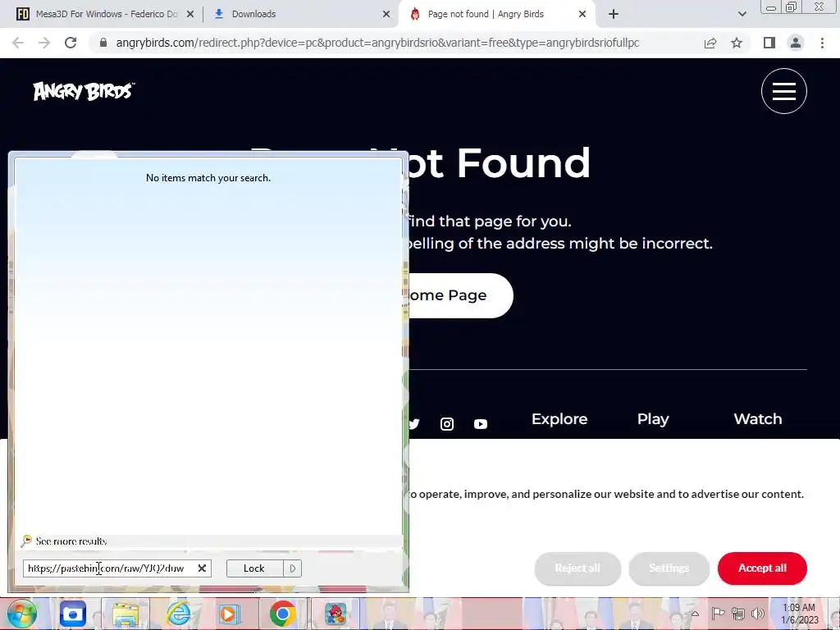Viewport: 840px width, 630px height.
Task: Switch to Mesa3D For Windows tab
Action: point(106,15)
